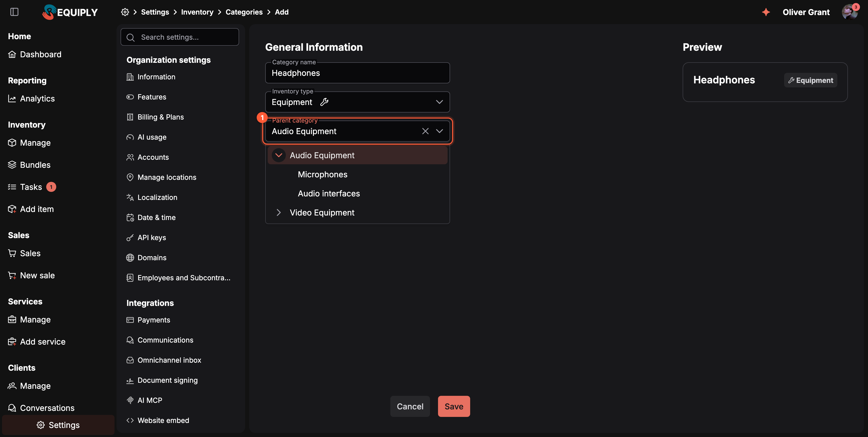Image resolution: width=868 pixels, height=437 pixels.
Task: Open the Parent category dropdown arrow
Action: pos(439,131)
